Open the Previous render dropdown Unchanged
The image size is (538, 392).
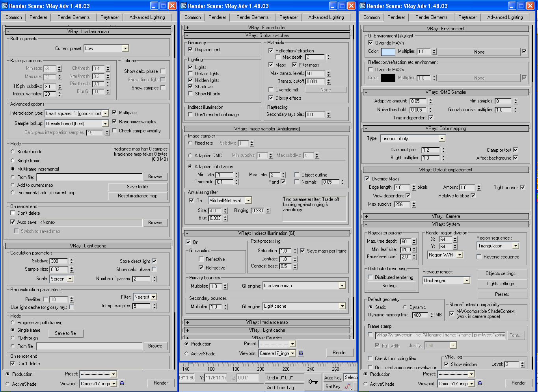(447, 281)
